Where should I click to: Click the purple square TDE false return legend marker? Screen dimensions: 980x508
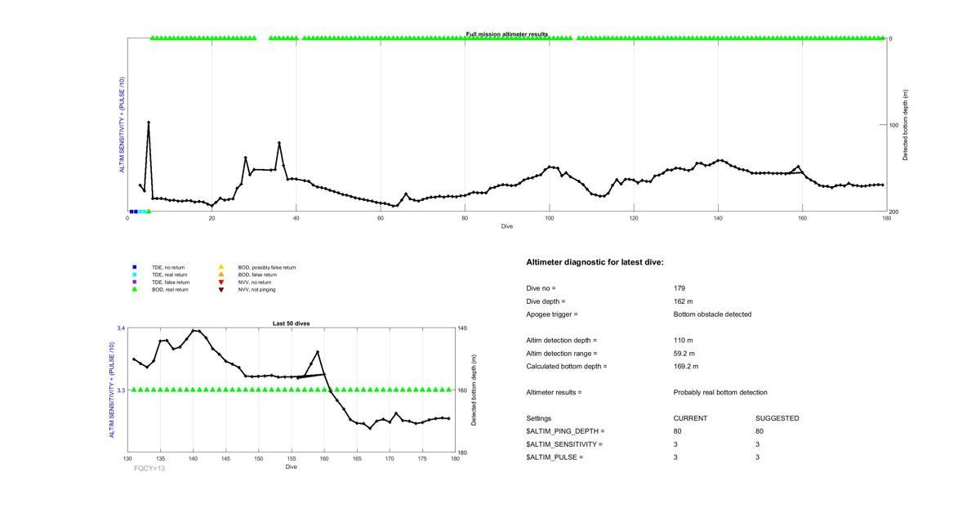pos(134,282)
